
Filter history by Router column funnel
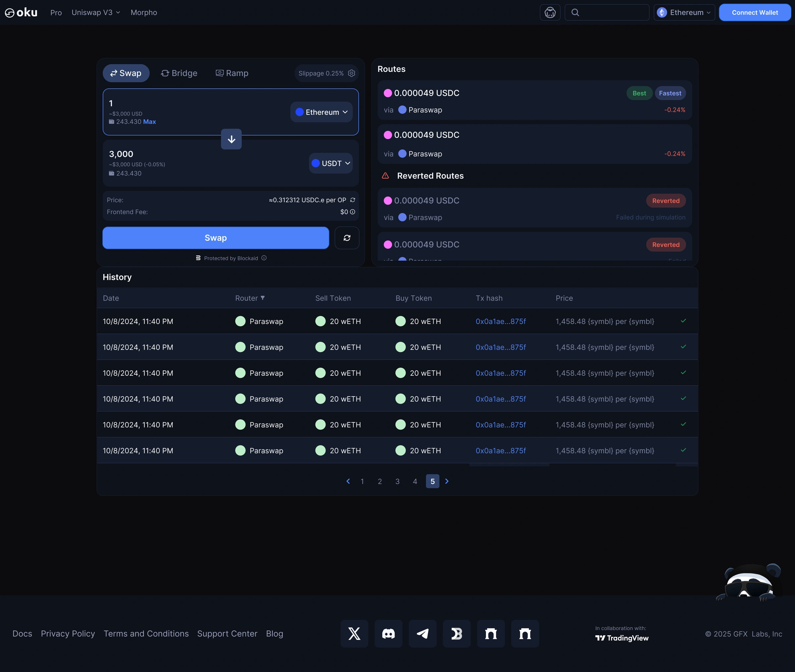click(x=263, y=298)
